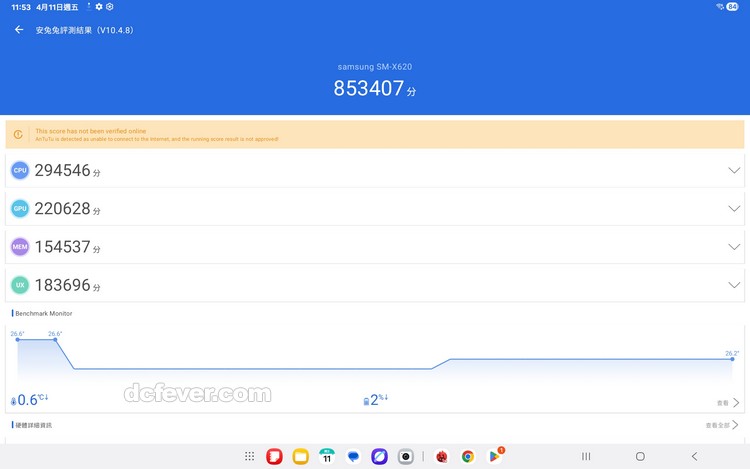Open the app drawer grid icon

click(x=249, y=457)
